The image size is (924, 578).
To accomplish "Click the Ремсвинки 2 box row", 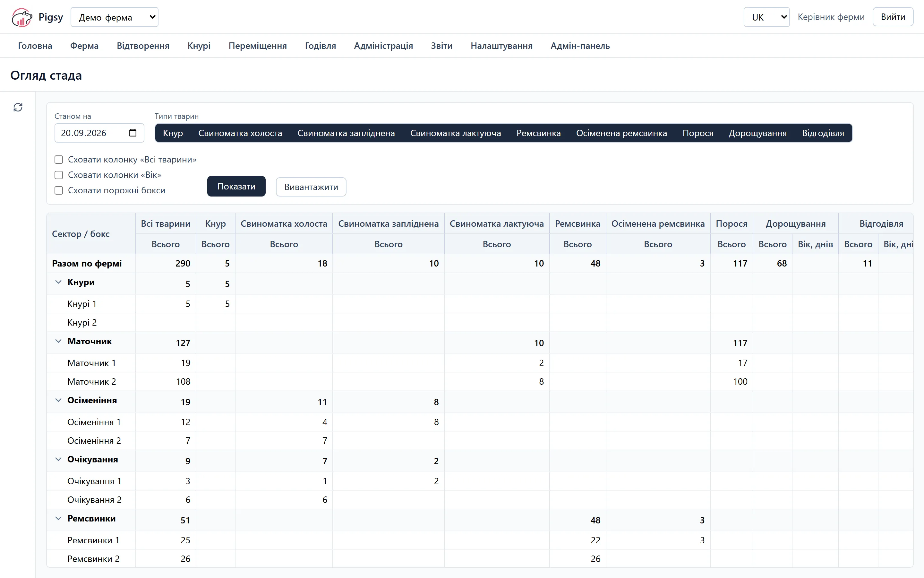I will click(480, 559).
